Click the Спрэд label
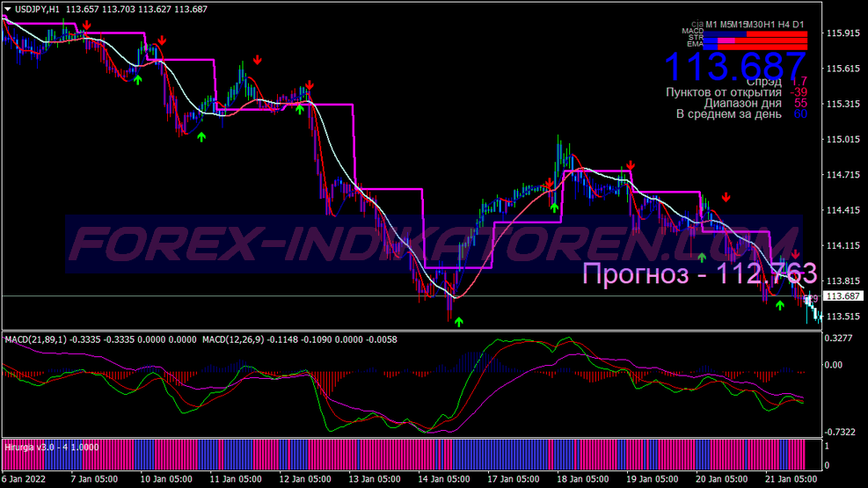868x488 pixels. 763,82
